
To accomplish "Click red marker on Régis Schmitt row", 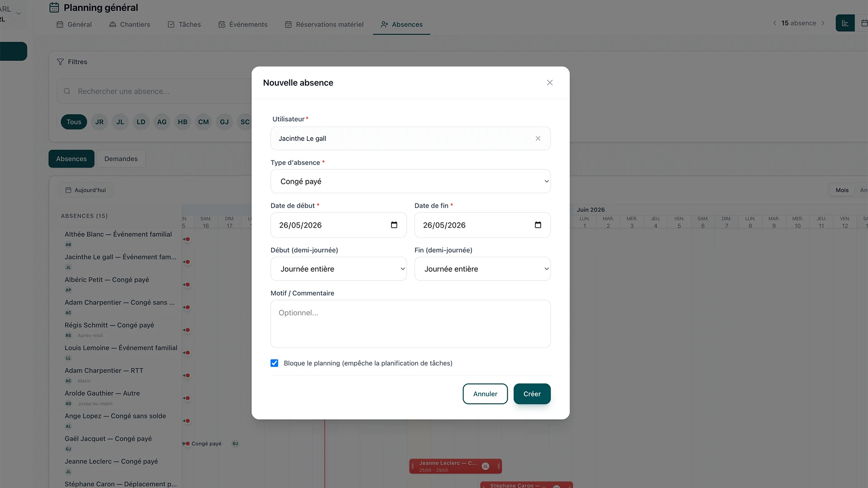I will (187, 330).
